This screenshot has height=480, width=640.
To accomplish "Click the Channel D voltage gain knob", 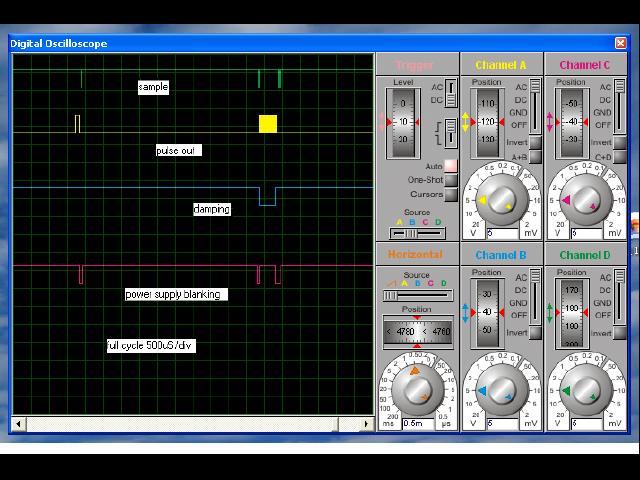I will point(586,391).
